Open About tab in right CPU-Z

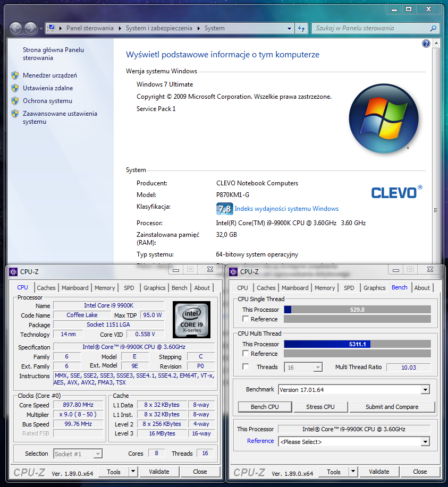tap(422, 288)
